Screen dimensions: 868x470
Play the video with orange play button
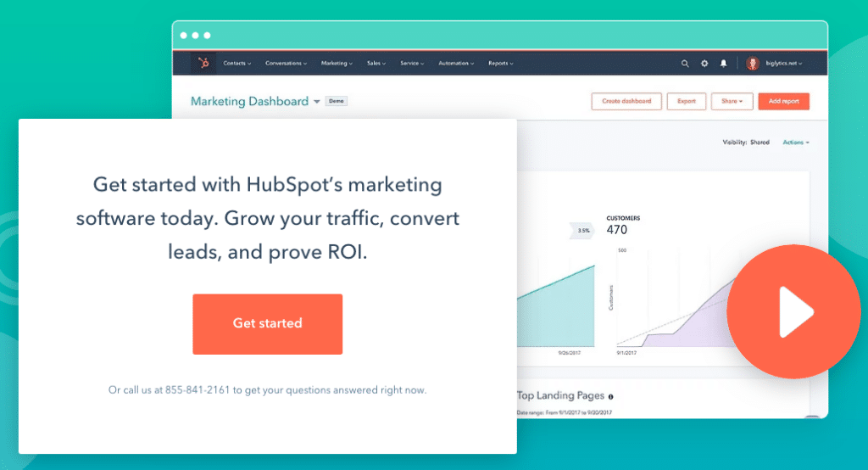793,311
